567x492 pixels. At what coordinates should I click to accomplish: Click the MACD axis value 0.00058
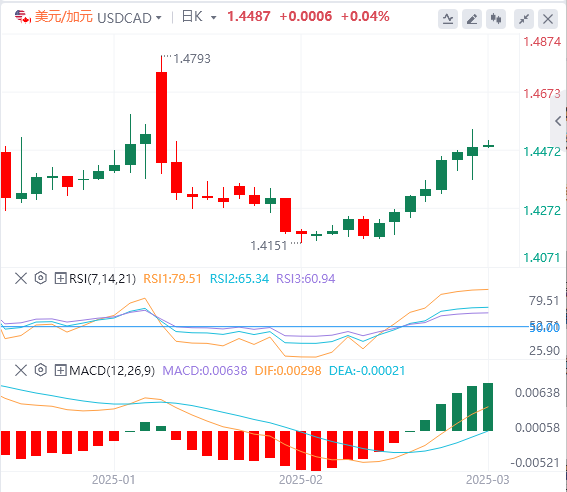pos(537,428)
